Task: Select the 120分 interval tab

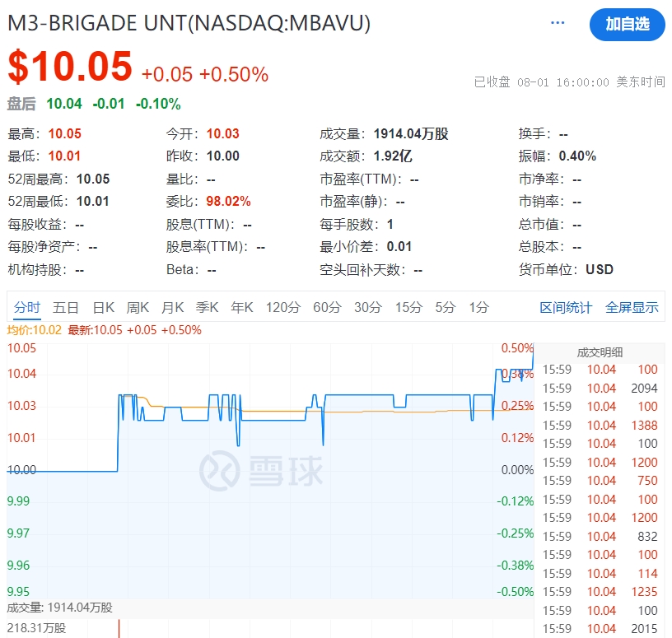Action: (x=281, y=306)
